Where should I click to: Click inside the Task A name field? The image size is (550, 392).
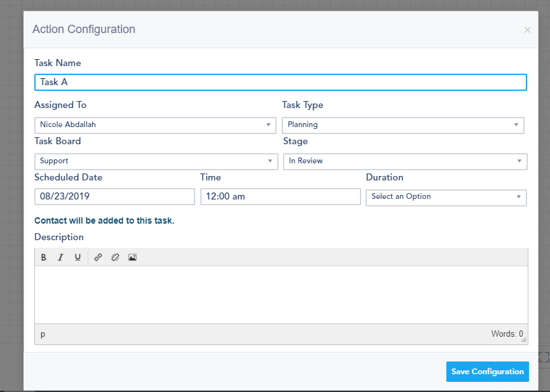280,82
